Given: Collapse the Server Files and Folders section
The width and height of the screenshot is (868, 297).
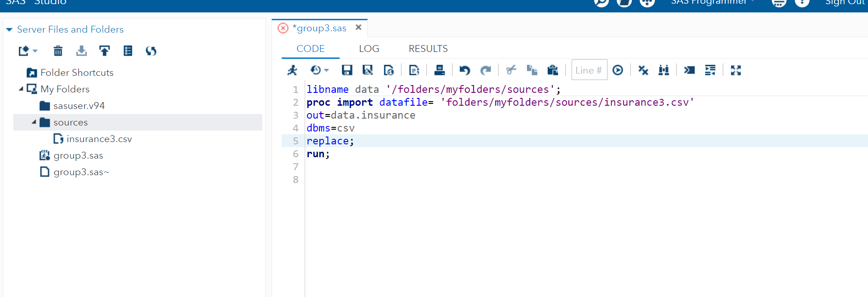Looking at the screenshot, I should (x=9, y=29).
